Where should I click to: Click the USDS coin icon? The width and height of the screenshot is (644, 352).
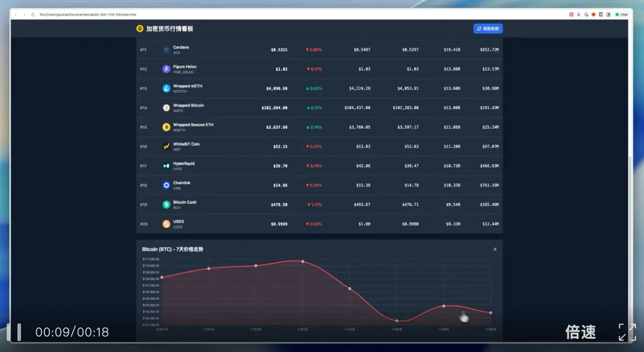point(167,224)
